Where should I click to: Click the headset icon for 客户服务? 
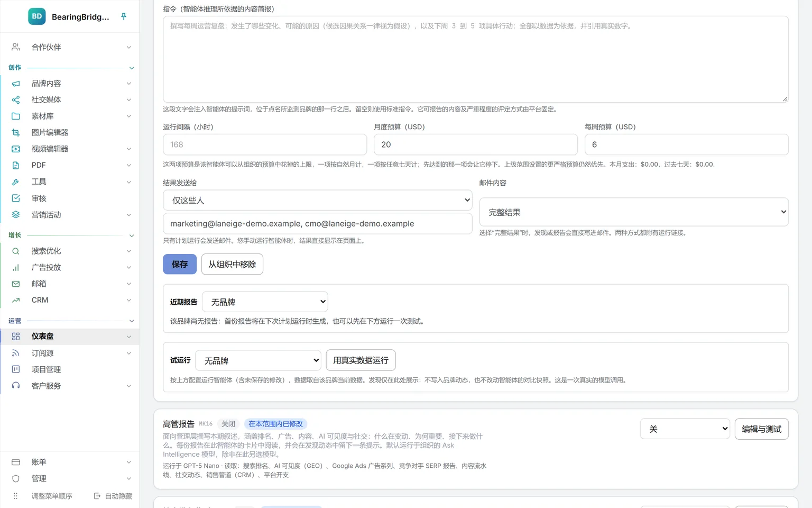16,386
